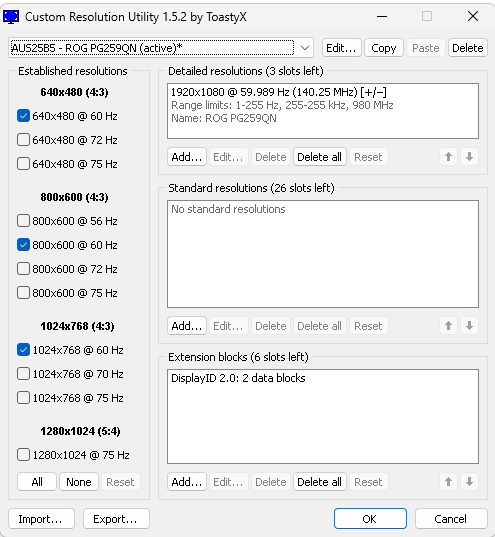
Task: Select None for established resolutions
Action: coord(79,482)
